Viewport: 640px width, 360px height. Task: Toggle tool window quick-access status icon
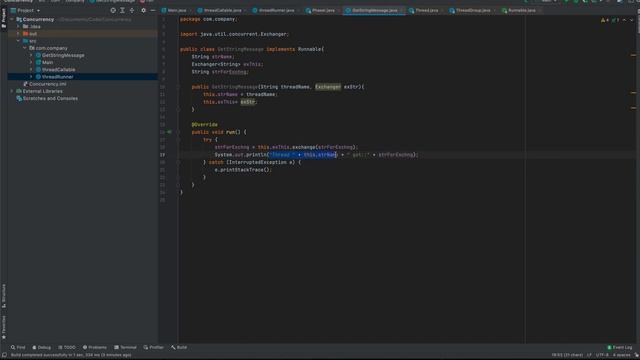click(x=4, y=355)
